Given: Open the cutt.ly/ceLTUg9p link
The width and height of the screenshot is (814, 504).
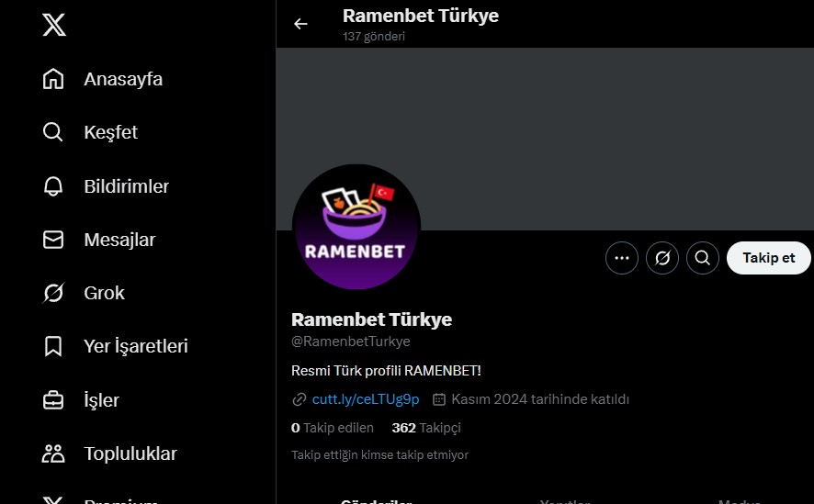Looking at the screenshot, I should 366,399.
